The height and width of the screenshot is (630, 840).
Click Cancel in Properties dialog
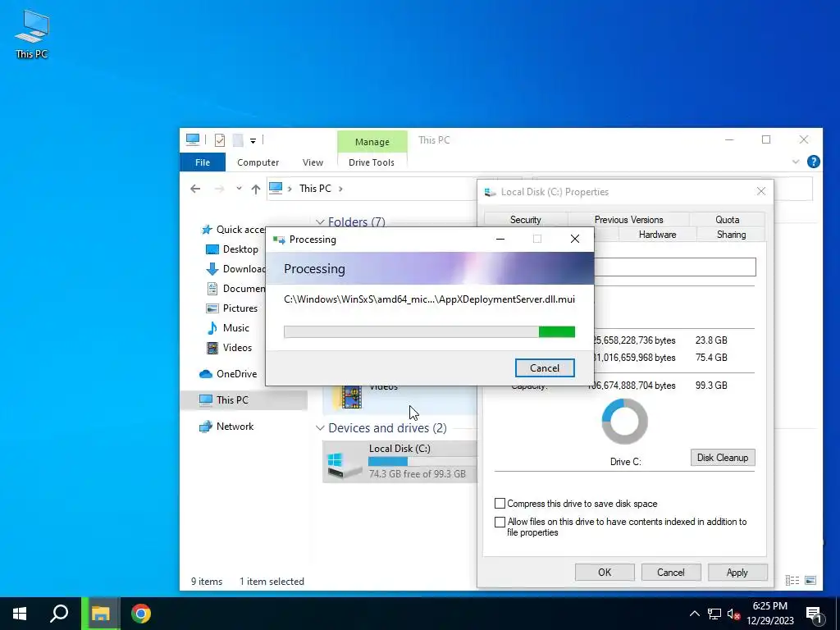click(671, 572)
